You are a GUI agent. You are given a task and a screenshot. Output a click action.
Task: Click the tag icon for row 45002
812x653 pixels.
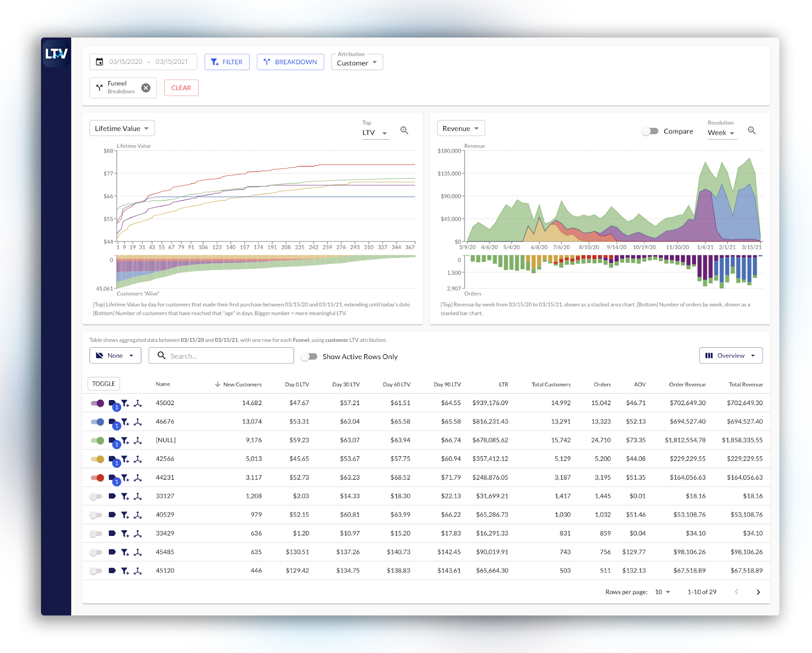[112, 403]
